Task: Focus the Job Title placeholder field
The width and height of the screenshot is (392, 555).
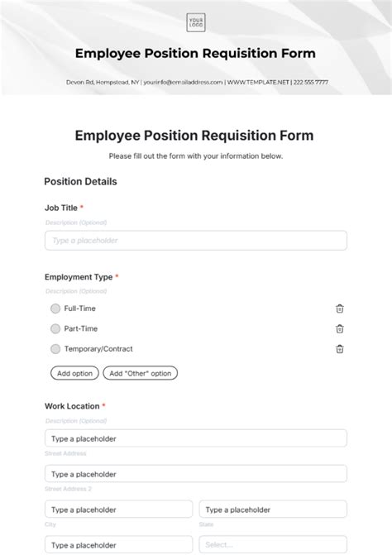Action: 196,241
